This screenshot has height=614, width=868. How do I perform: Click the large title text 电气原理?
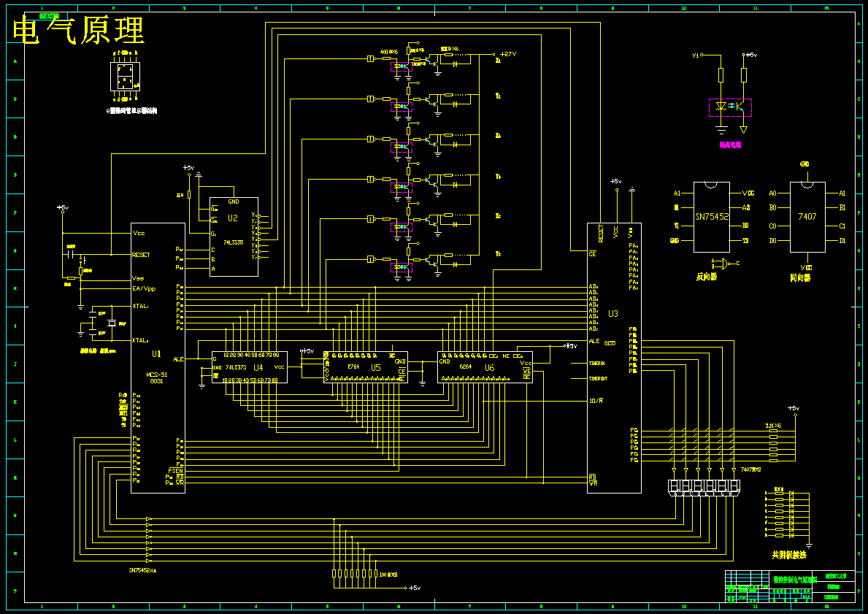pyautogui.click(x=79, y=30)
